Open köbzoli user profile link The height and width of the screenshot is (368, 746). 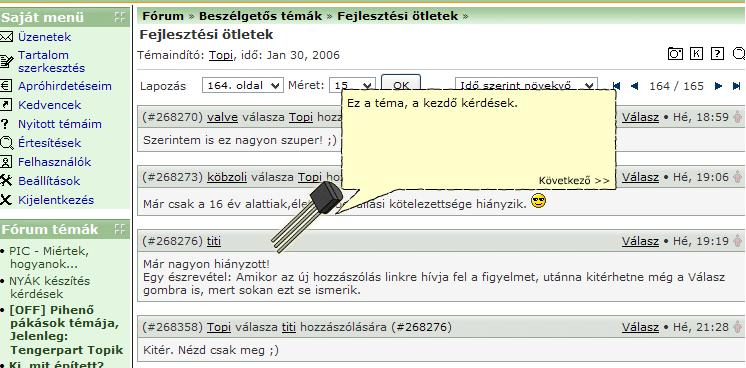point(227,177)
